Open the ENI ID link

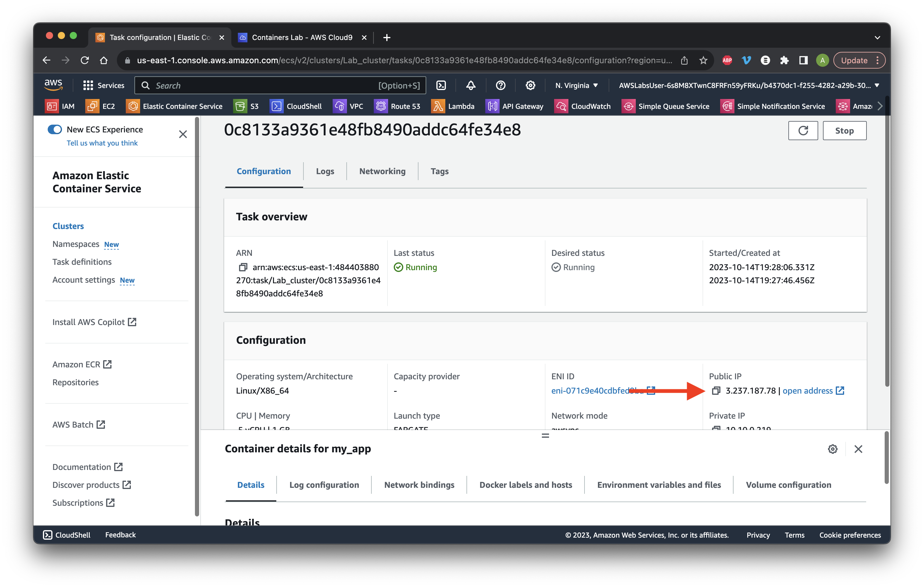603,391
